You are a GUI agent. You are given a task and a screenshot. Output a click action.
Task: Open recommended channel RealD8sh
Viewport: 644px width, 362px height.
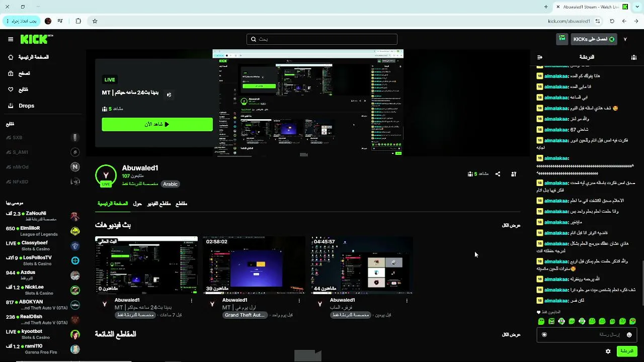coord(43,320)
